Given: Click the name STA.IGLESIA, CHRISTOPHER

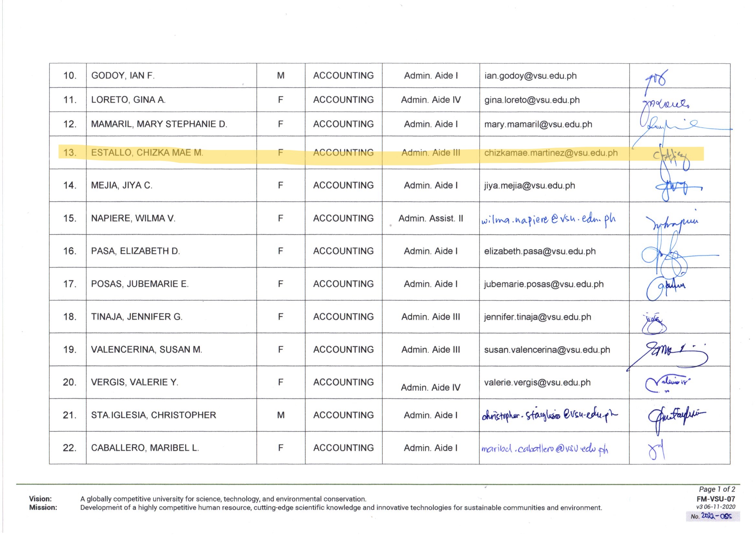Looking at the screenshot, I should pyautogui.click(x=154, y=415).
